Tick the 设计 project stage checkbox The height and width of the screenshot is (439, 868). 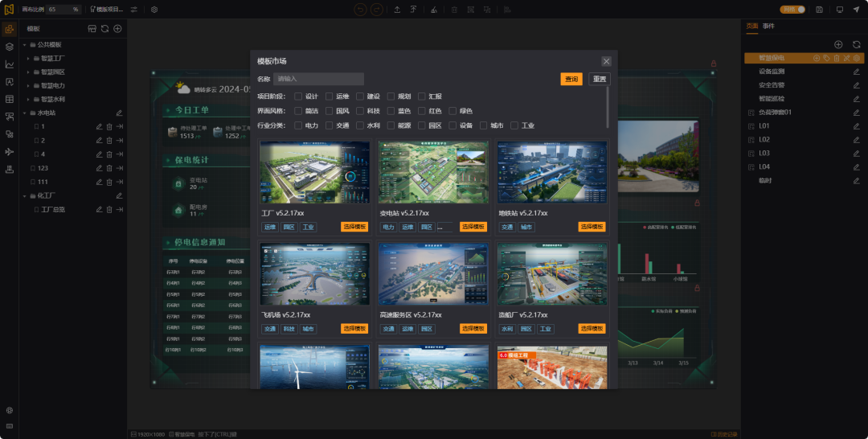(x=298, y=96)
